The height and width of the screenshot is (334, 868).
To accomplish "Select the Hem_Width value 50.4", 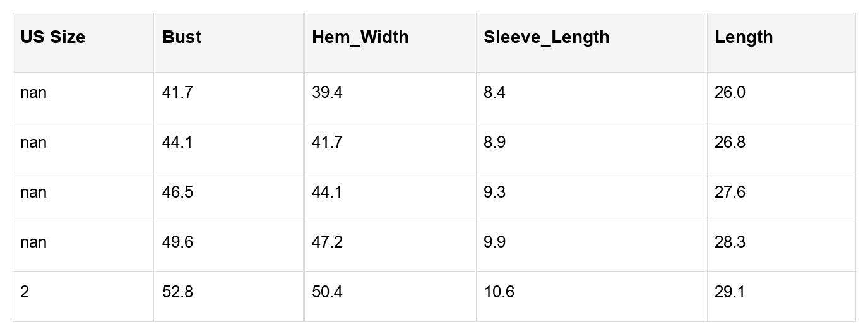I will click(x=327, y=292).
